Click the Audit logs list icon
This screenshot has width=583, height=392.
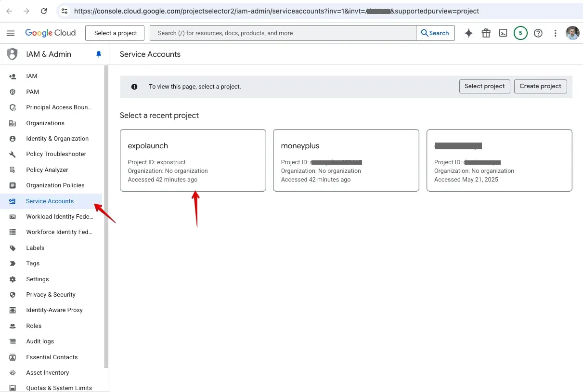[x=13, y=341]
